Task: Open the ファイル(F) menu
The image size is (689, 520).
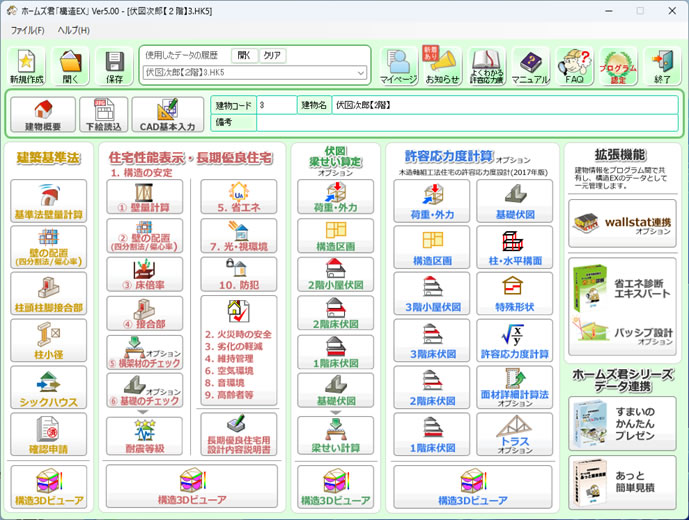Action: pyautogui.click(x=28, y=30)
